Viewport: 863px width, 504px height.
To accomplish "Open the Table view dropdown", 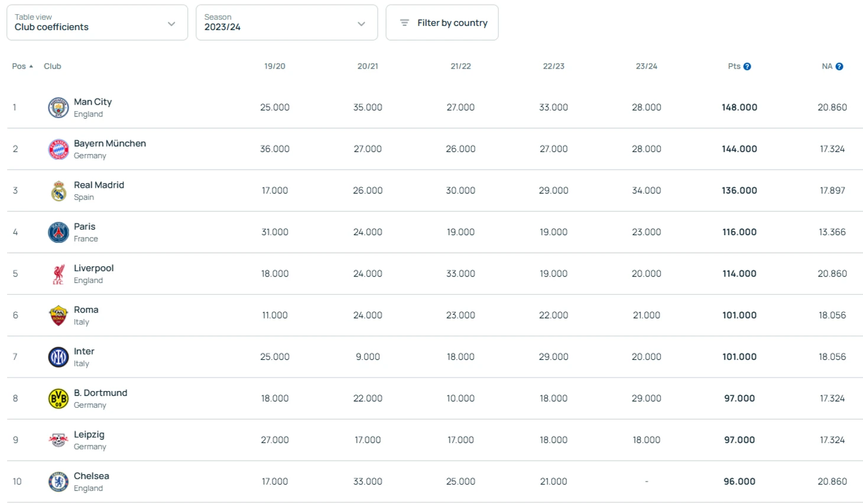I will tap(97, 23).
